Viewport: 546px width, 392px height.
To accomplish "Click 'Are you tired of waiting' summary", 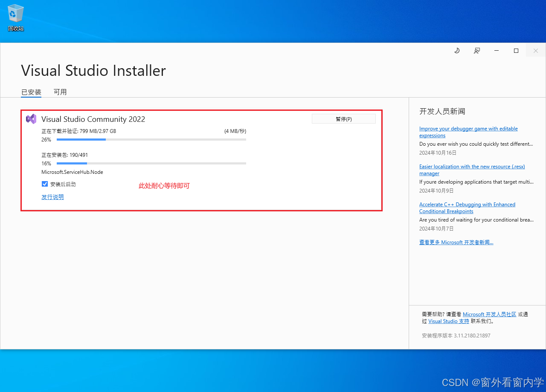I will (476, 220).
